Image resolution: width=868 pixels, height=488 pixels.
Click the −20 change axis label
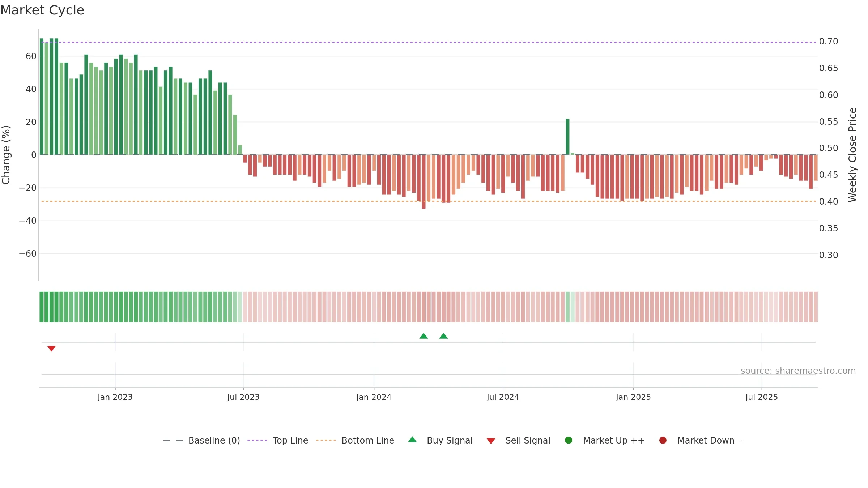[28, 188]
